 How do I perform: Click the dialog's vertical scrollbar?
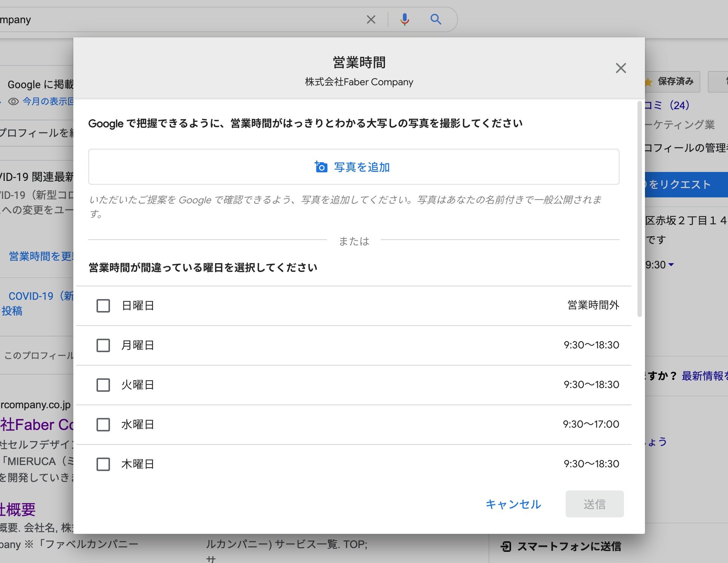click(639, 209)
